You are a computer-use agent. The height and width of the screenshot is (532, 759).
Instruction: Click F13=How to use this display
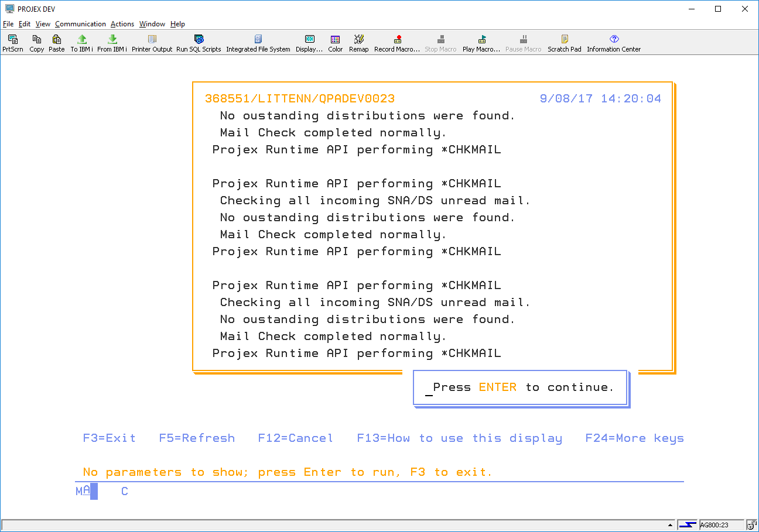(x=460, y=438)
